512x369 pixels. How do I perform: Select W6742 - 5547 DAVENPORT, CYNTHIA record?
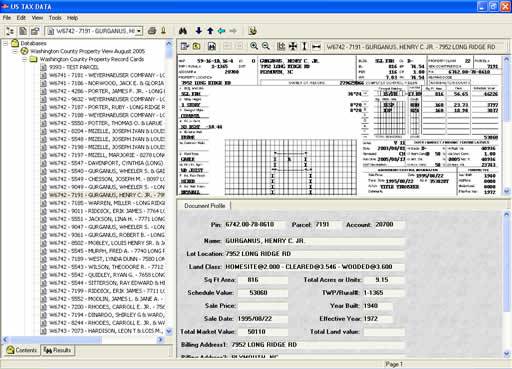pyautogui.click(x=107, y=163)
